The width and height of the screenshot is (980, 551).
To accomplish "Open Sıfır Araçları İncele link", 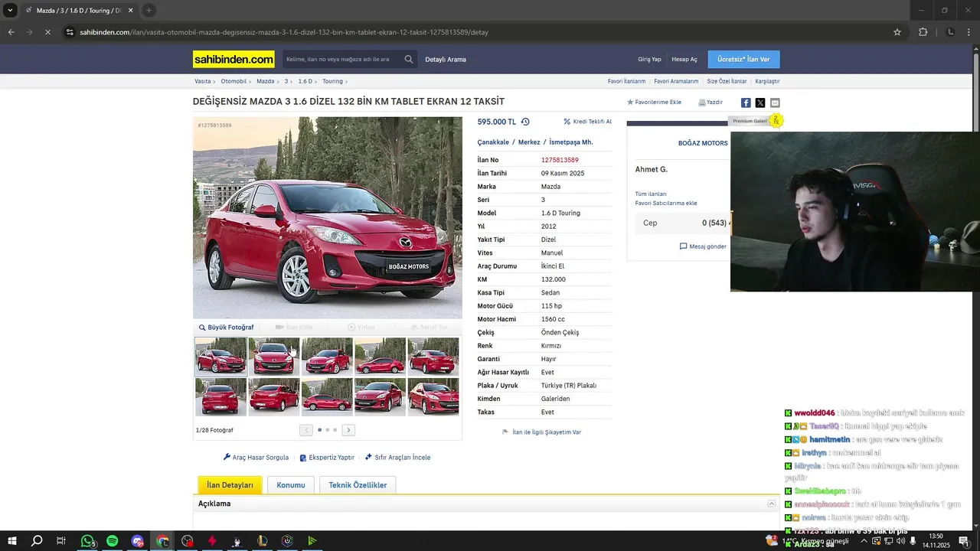I will [397, 458].
